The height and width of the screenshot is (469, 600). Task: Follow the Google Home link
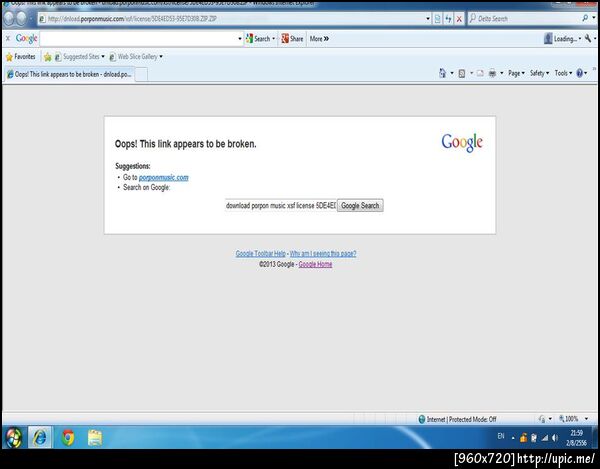click(x=315, y=264)
